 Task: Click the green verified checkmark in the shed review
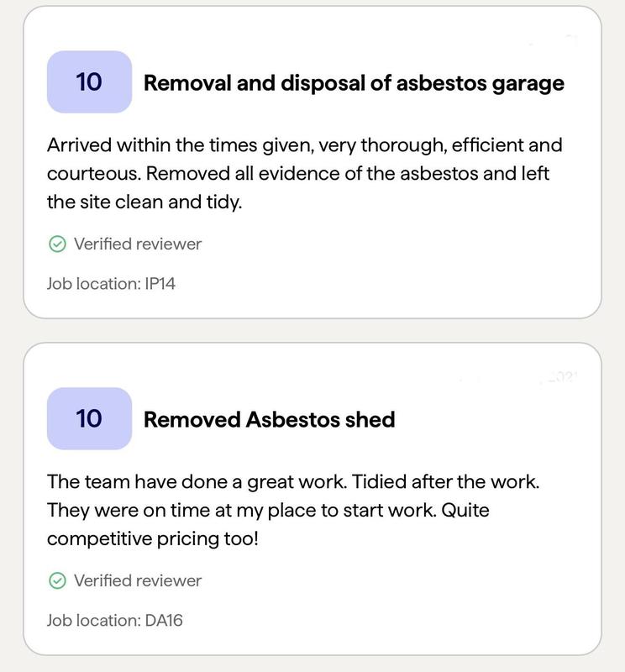(57, 580)
